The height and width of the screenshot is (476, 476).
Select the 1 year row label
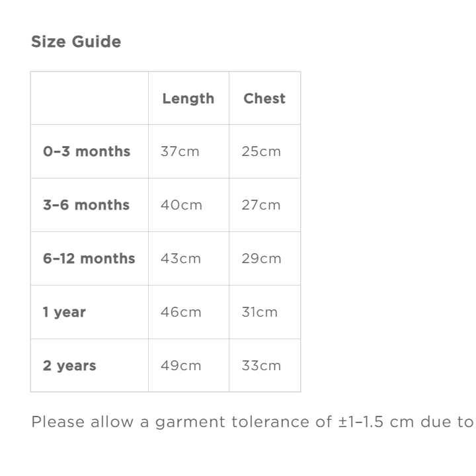coord(65,312)
